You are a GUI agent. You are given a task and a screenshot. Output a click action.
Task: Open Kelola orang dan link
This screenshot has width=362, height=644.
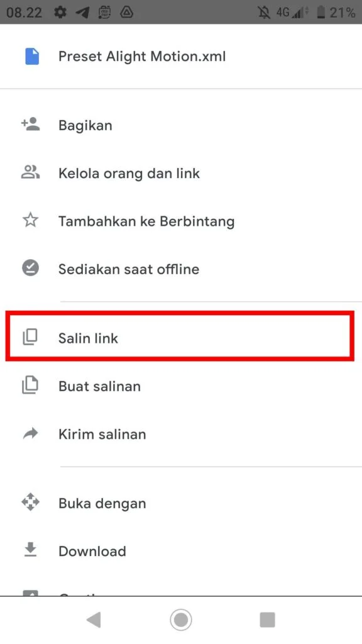pyautogui.click(x=181, y=173)
